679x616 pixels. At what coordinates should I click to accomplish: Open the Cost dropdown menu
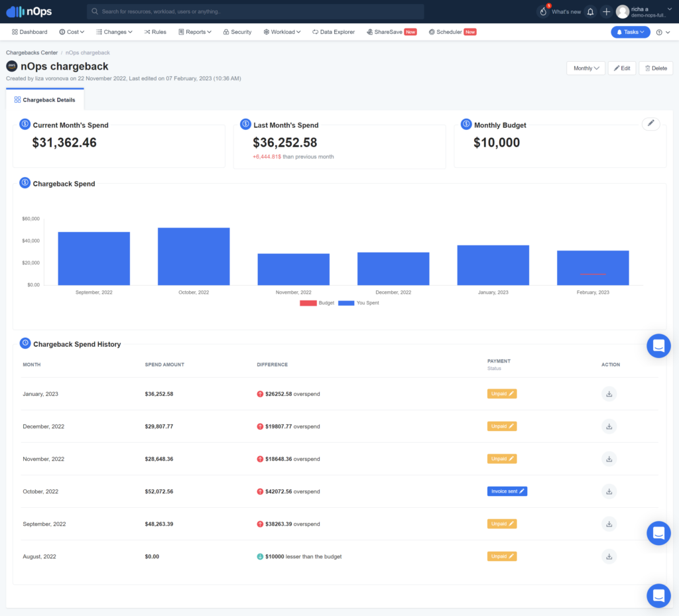click(x=72, y=32)
